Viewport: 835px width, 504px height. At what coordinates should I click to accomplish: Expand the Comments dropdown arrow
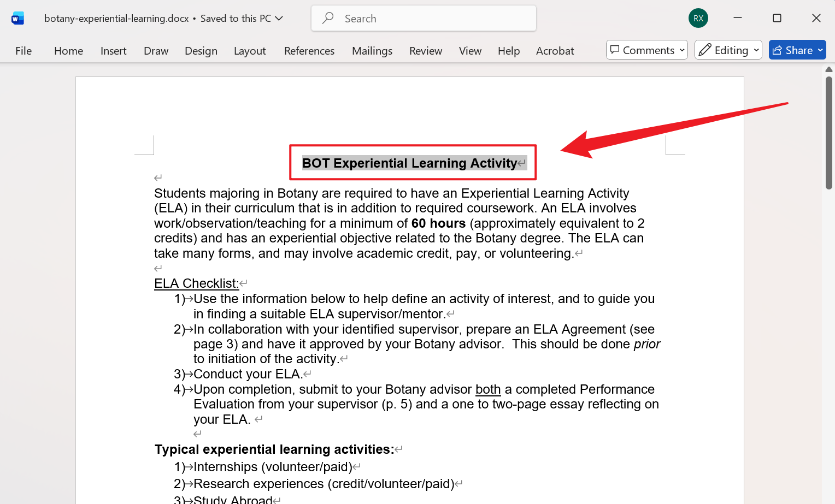pyautogui.click(x=682, y=50)
